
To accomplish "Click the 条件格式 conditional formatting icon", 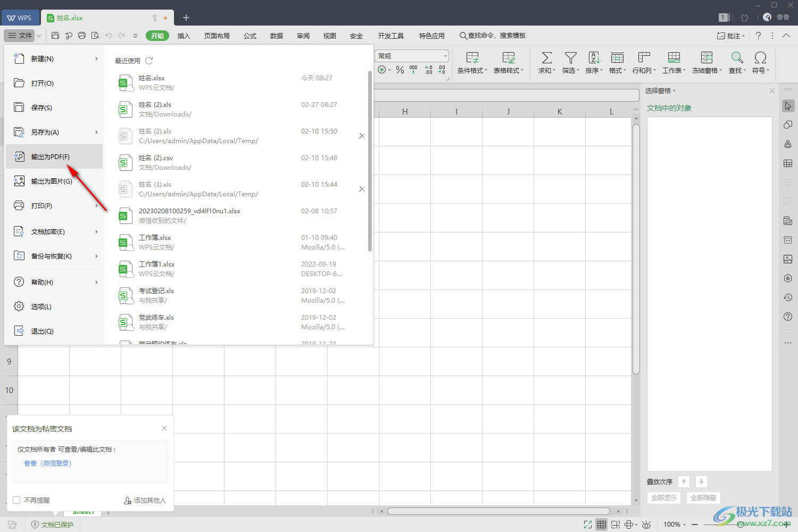I will (472, 57).
